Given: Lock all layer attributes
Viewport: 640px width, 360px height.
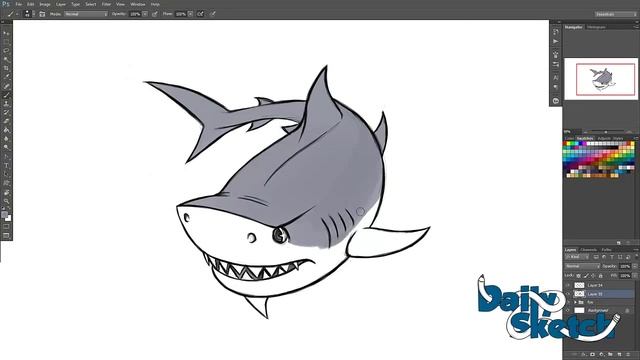Looking at the screenshot, I should tap(600, 276).
